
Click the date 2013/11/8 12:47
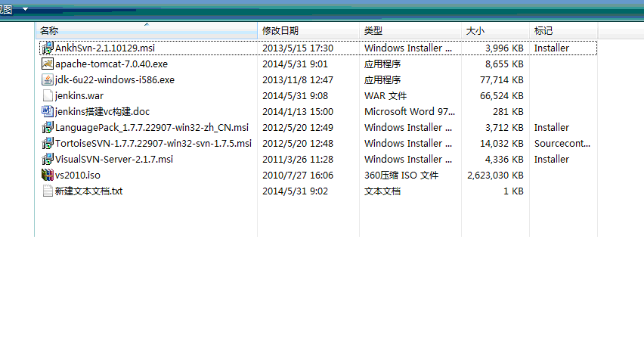click(298, 79)
